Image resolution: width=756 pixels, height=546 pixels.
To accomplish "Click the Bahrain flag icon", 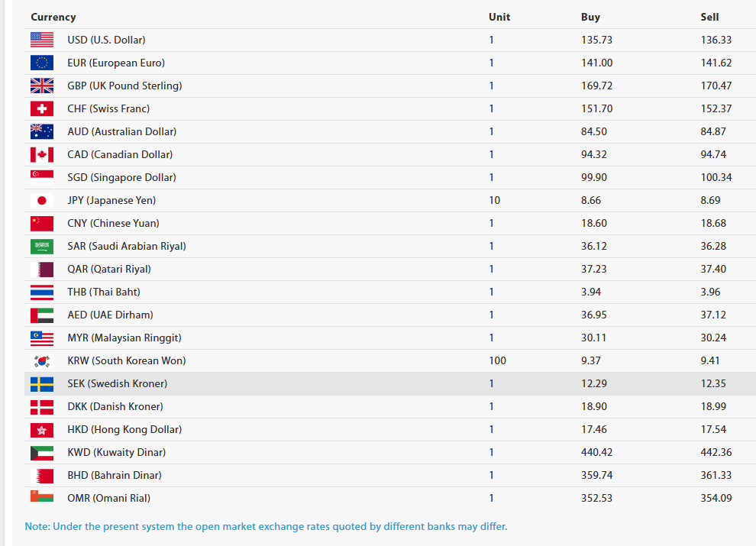I will point(42,475).
